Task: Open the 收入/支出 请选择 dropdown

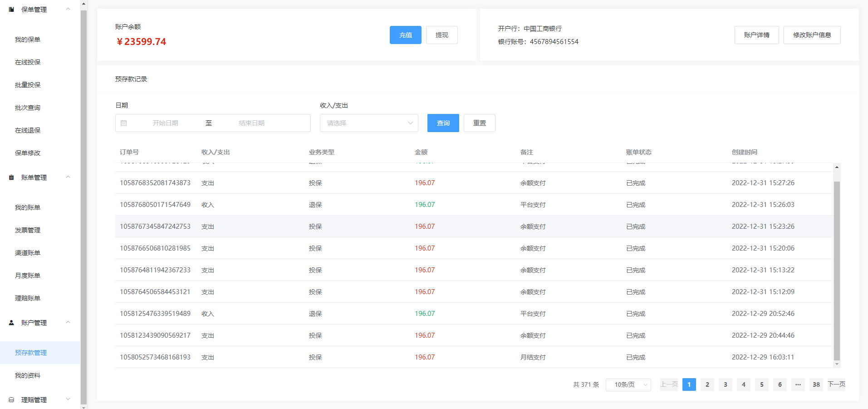Action: [x=369, y=123]
